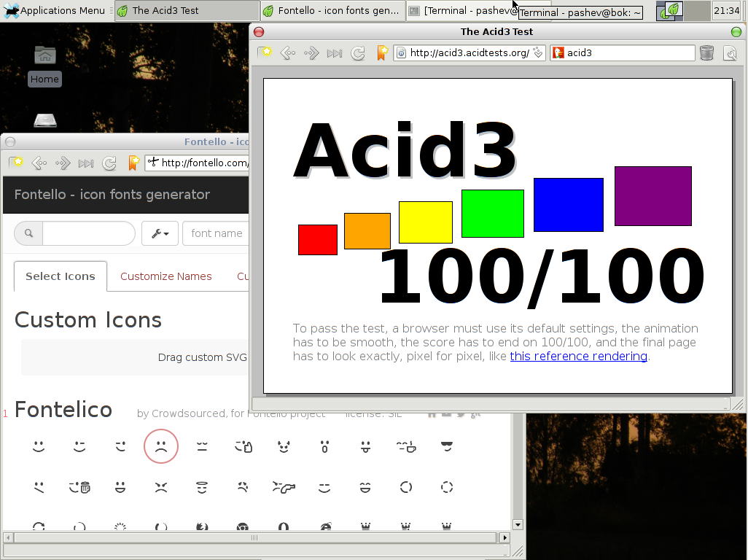Open Fontello's wrench settings dropdown
This screenshot has height=560, width=748.
(x=160, y=233)
